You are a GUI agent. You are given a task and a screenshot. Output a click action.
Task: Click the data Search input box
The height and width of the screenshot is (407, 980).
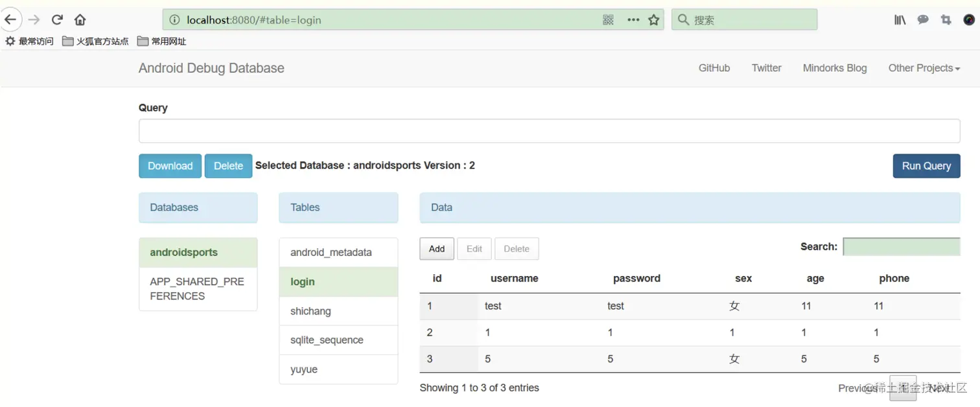pos(901,247)
